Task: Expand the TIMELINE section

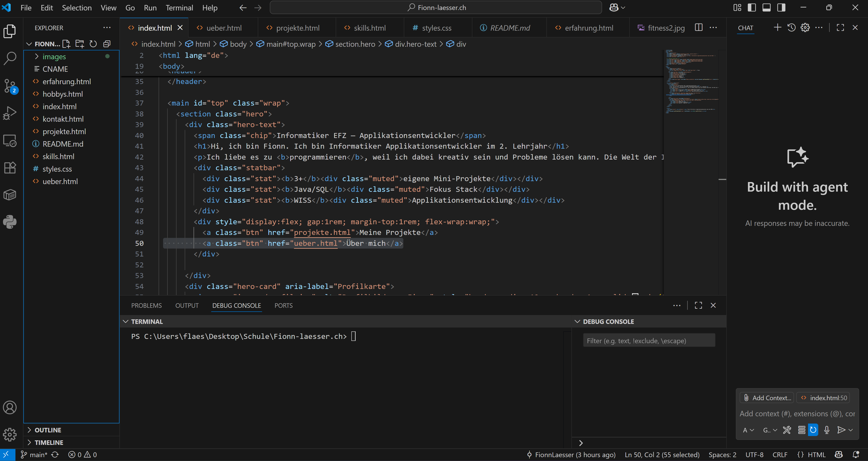Action: [x=72, y=442]
